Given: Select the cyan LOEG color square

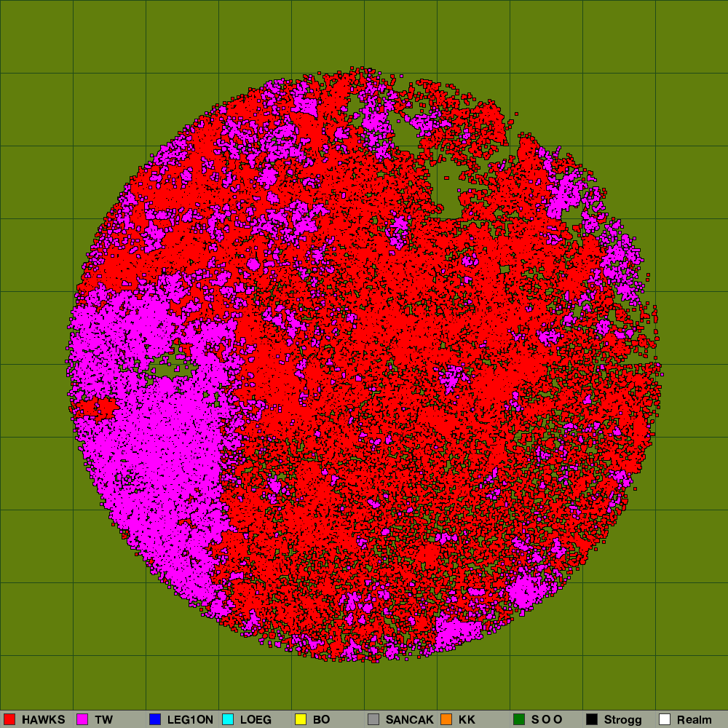Looking at the screenshot, I should point(228,719).
